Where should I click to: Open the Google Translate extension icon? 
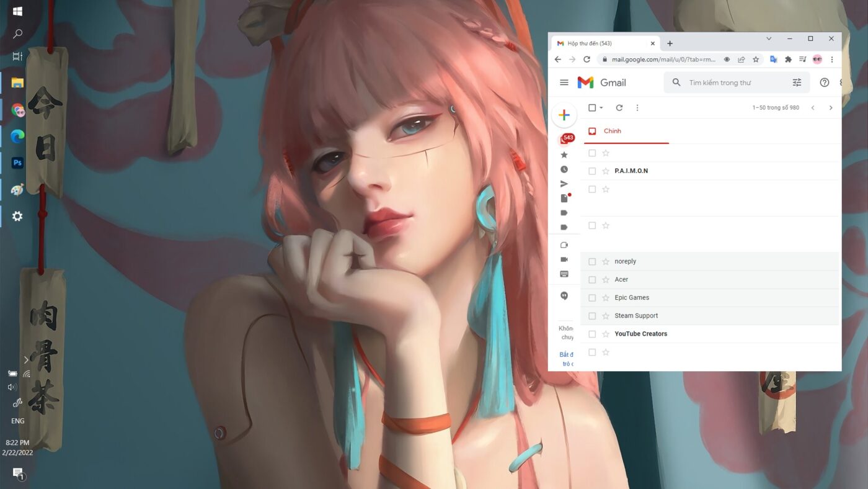[x=774, y=60]
